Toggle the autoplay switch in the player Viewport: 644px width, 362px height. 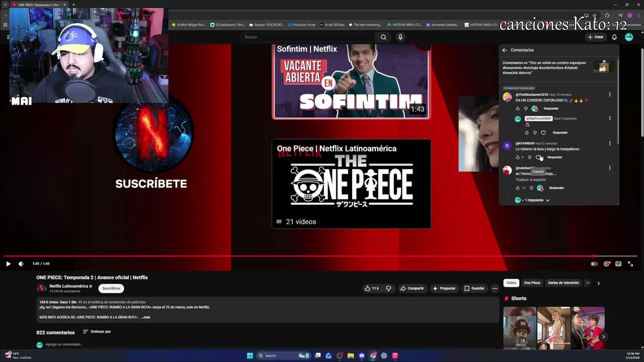(x=594, y=263)
